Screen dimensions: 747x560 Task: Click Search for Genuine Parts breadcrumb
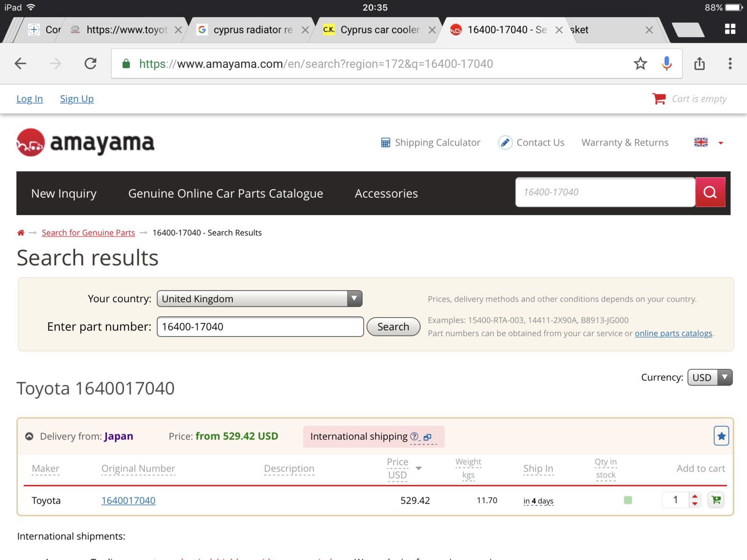click(88, 232)
